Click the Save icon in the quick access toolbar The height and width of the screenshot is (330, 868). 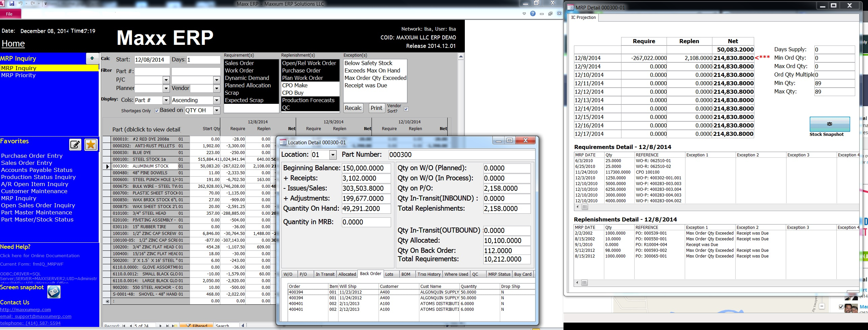(12, 3)
